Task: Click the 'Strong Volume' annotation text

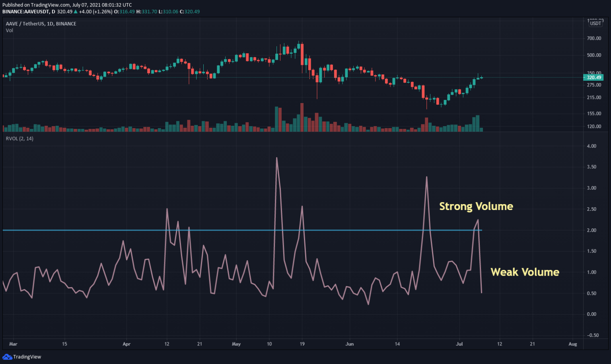Action: coord(476,206)
